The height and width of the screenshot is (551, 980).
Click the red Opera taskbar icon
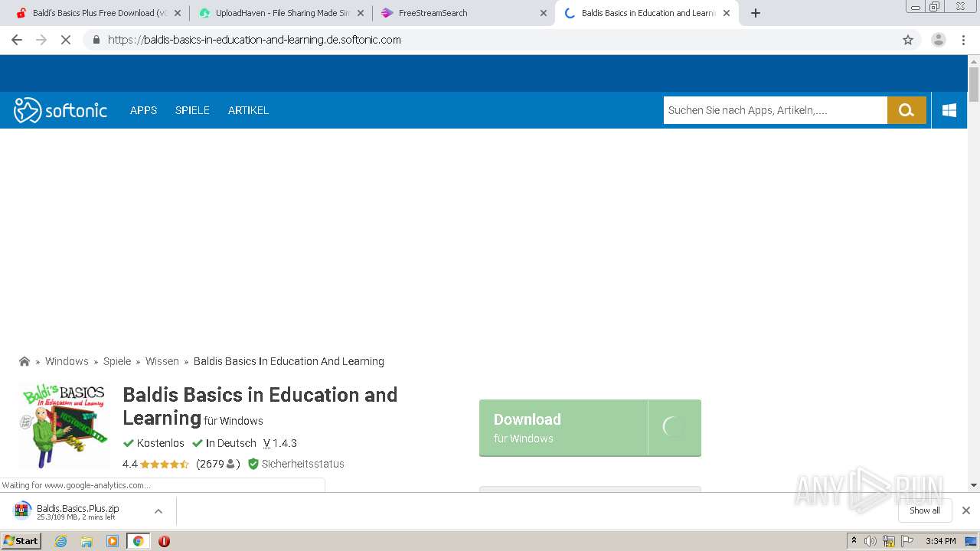[x=164, y=541]
